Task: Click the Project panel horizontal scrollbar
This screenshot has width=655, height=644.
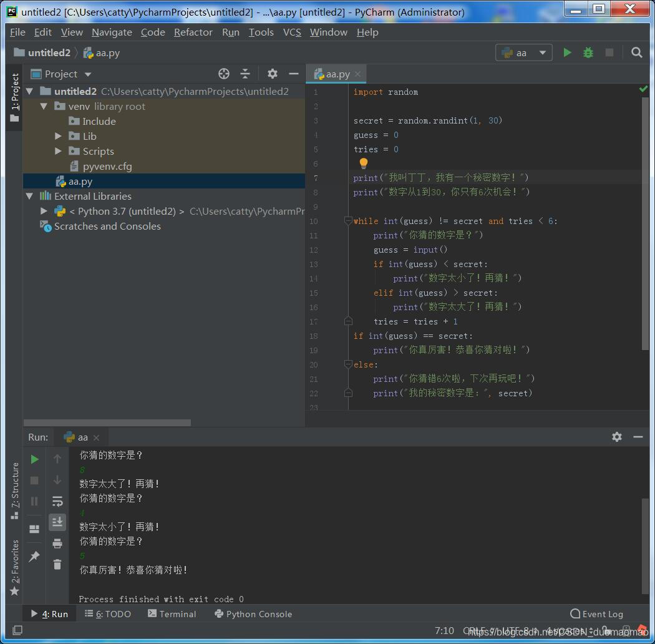Action: click(x=107, y=422)
